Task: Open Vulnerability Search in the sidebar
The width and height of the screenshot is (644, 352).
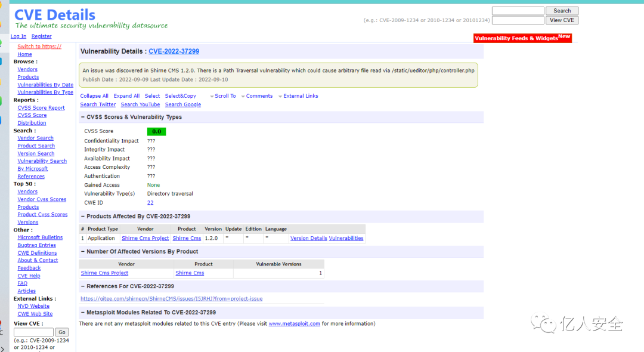Action: point(42,161)
